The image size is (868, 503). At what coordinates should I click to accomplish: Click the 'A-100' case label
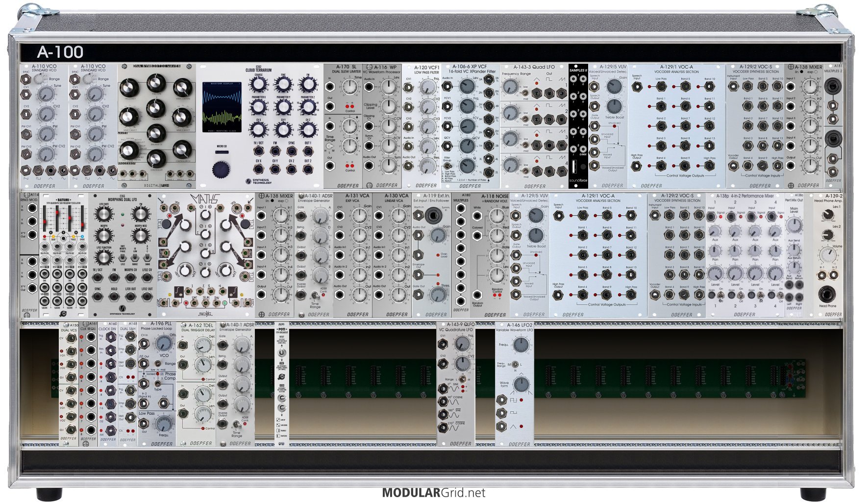tap(60, 52)
